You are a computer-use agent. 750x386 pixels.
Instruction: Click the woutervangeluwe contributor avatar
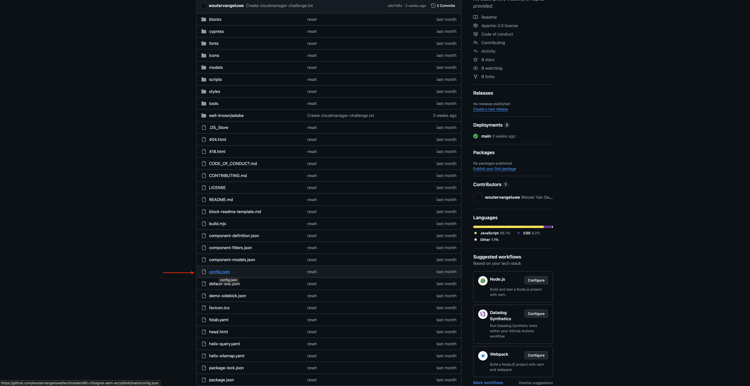coord(478,197)
